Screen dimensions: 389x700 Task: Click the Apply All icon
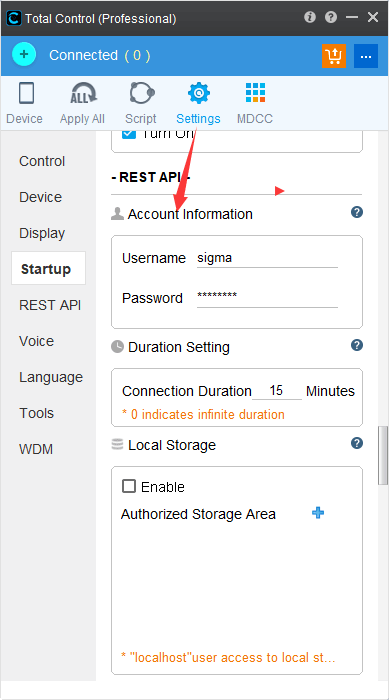84,93
